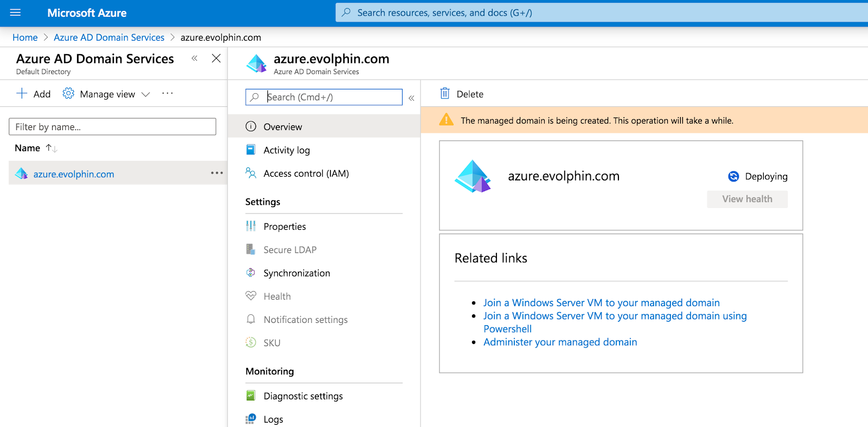Click the Deploying status text
The image size is (868, 427).
click(x=766, y=177)
